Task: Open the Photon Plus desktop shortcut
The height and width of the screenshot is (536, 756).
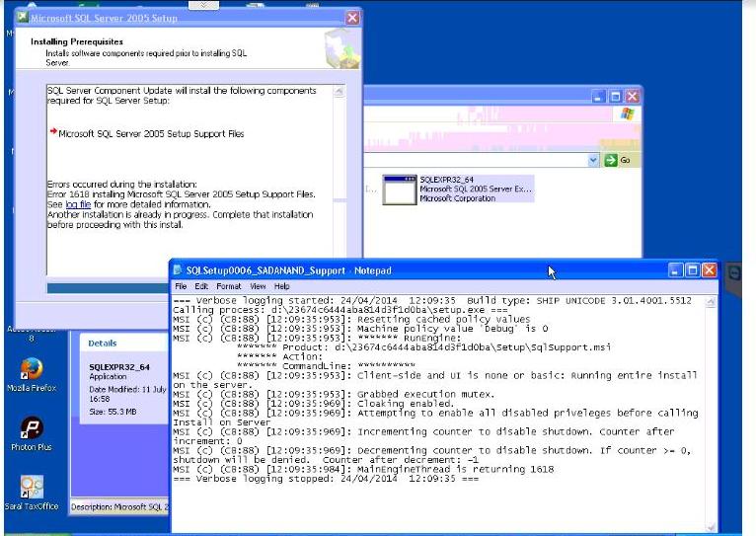Action: 31,427
